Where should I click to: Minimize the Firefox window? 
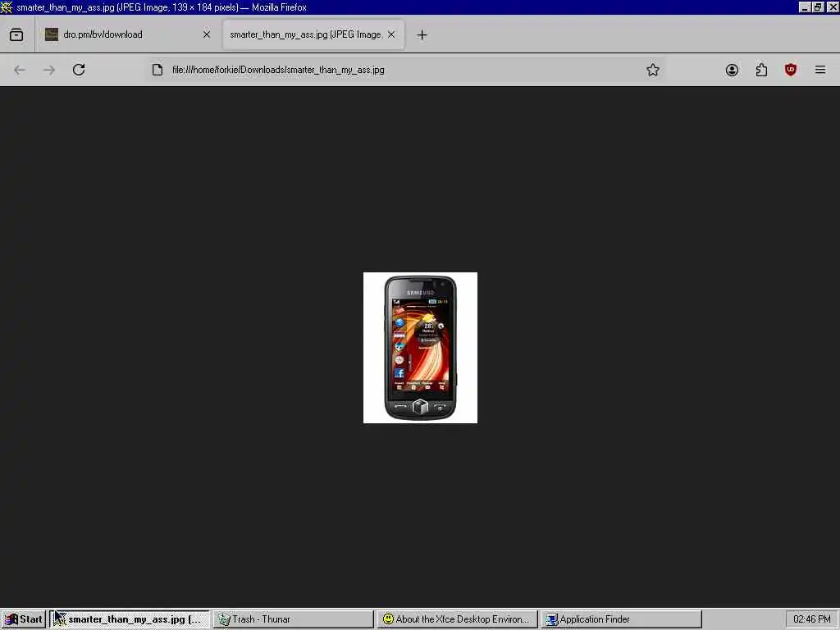tap(805, 7)
